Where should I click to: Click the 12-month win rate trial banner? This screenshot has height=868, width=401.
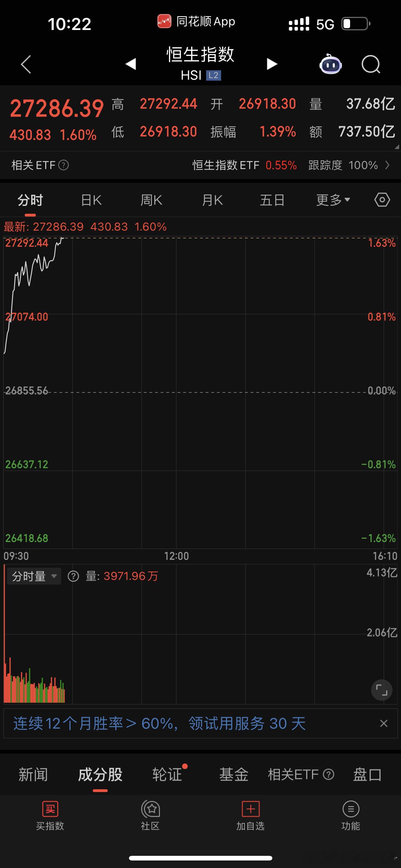click(x=160, y=723)
